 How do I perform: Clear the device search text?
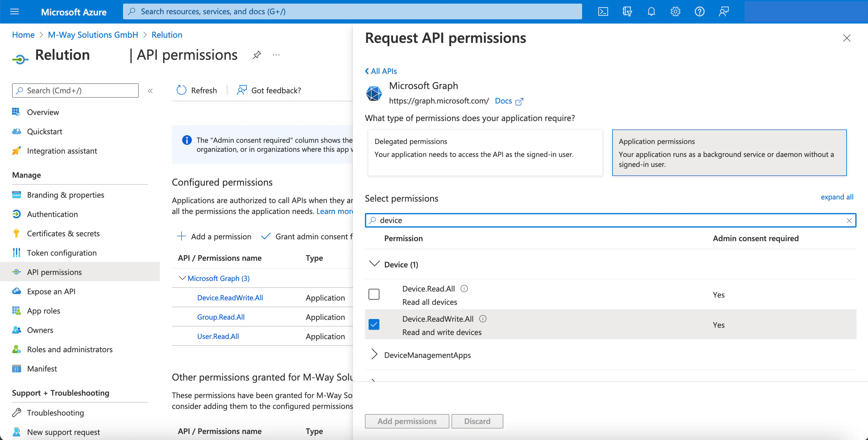click(x=849, y=221)
